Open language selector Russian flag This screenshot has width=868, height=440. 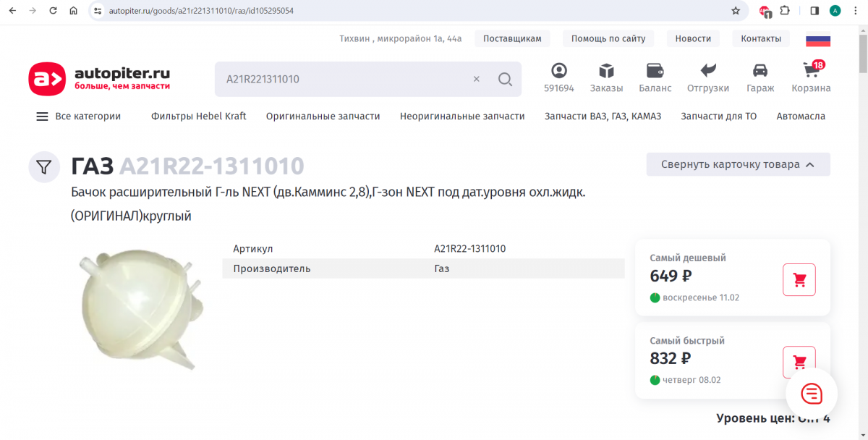[818, 40]
